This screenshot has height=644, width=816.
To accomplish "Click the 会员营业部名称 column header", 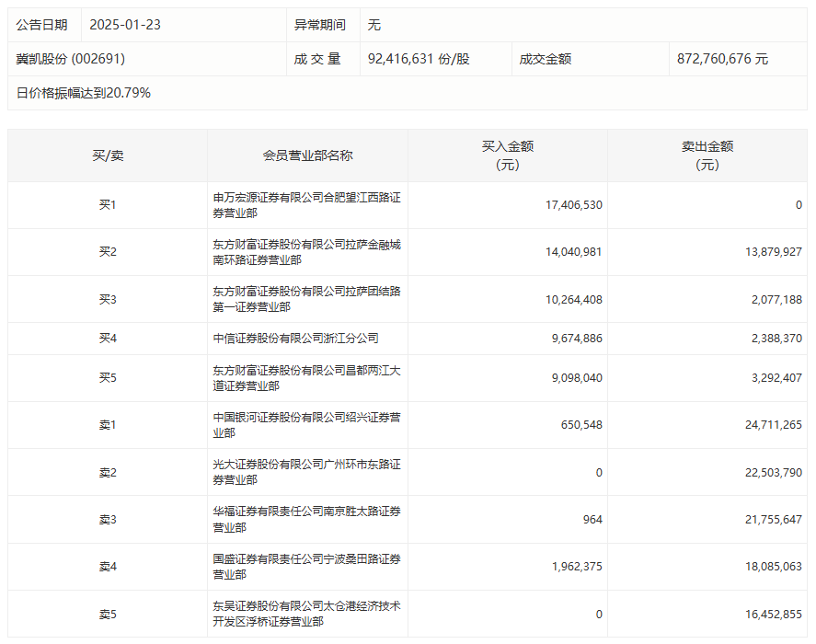I will [307, 155].
